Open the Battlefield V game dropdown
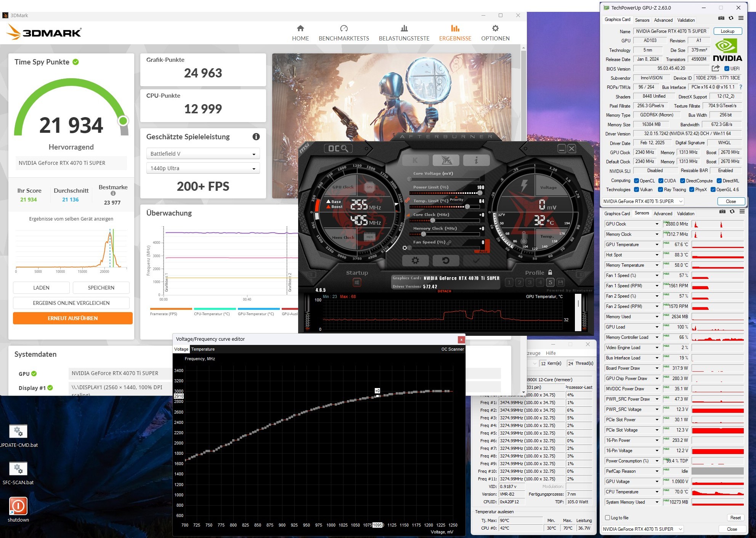The image size is (756, 538). (203, 154)
